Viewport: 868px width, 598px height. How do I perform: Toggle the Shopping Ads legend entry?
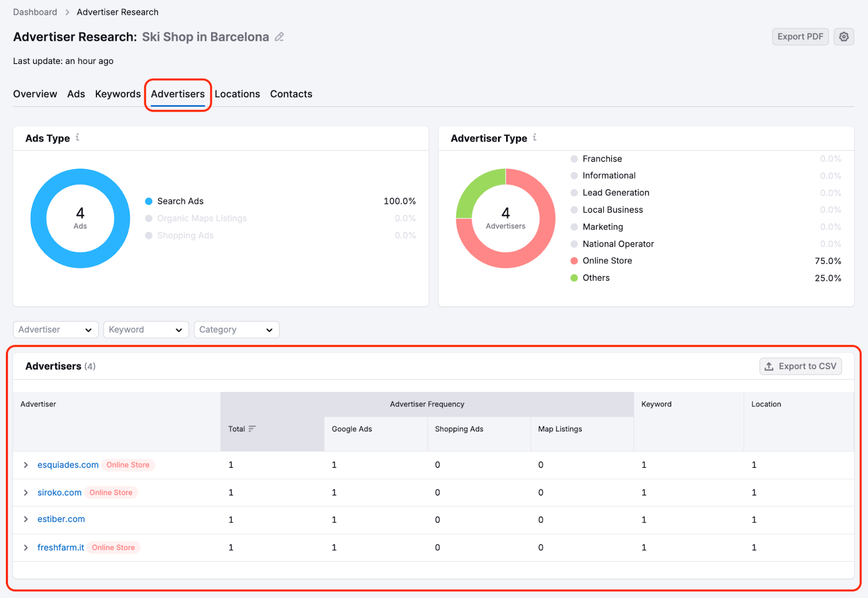point(148,235)
